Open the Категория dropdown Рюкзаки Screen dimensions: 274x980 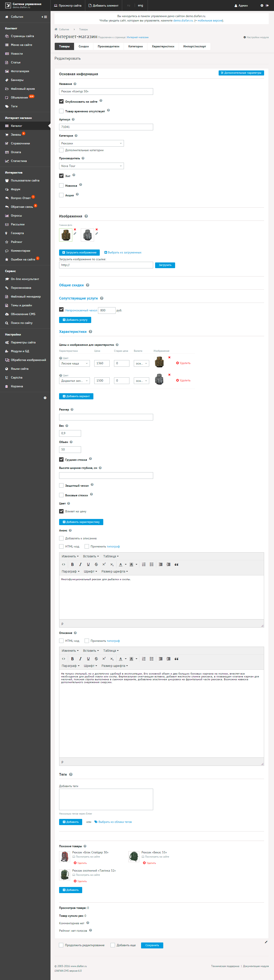point(91,144)
